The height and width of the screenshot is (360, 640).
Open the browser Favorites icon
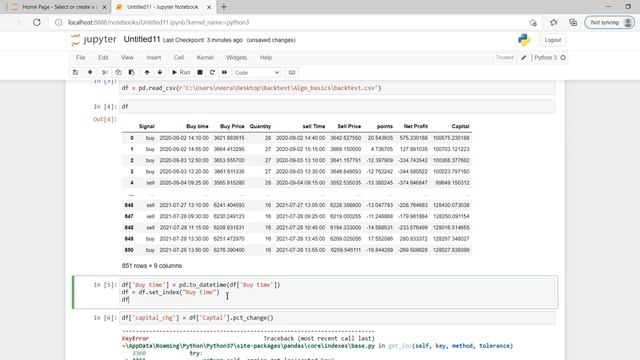click(553, 22)
